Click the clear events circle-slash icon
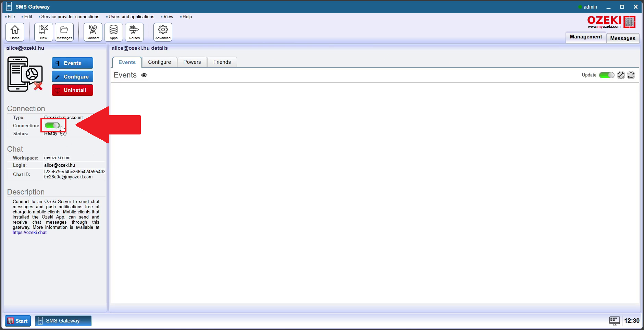This screenshot has height=330, width=644. tap(621, 75)
